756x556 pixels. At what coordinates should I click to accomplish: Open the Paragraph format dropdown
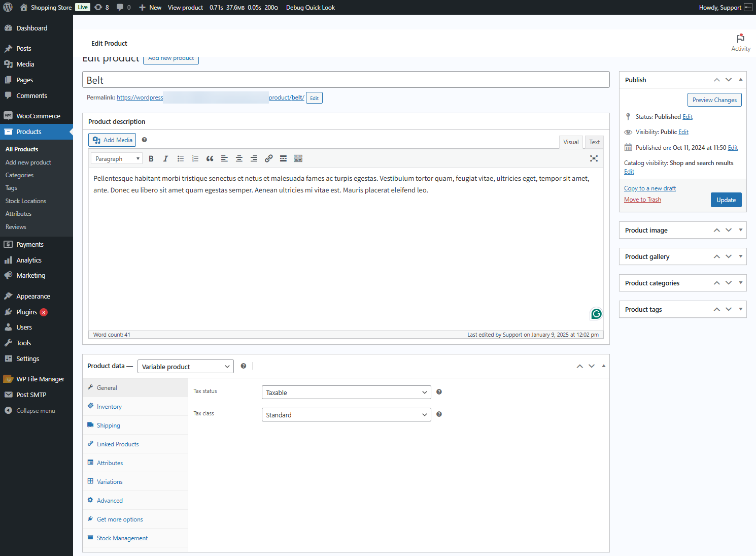coord(117,158)
